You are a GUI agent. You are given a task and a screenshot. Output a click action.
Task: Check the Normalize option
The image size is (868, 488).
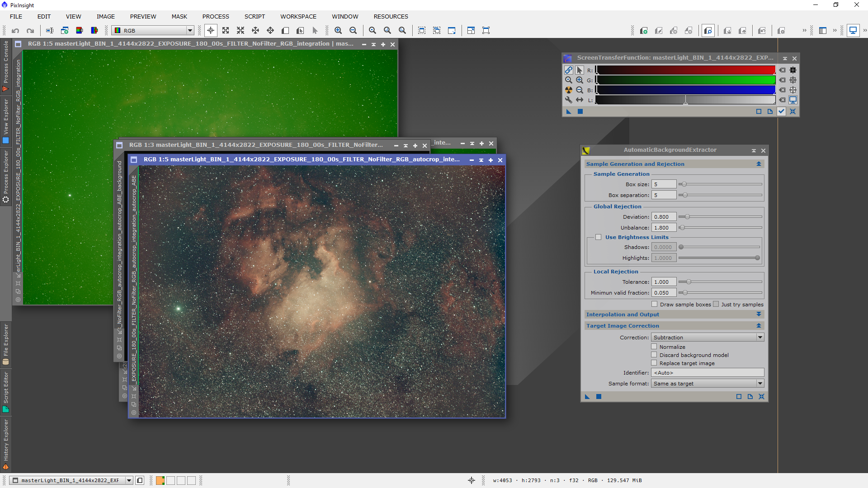tap(654, 347)
